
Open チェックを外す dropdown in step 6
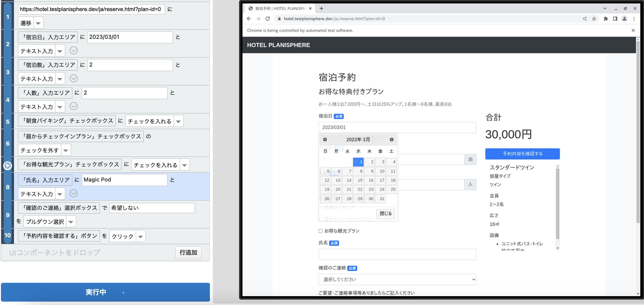(66, 150)
